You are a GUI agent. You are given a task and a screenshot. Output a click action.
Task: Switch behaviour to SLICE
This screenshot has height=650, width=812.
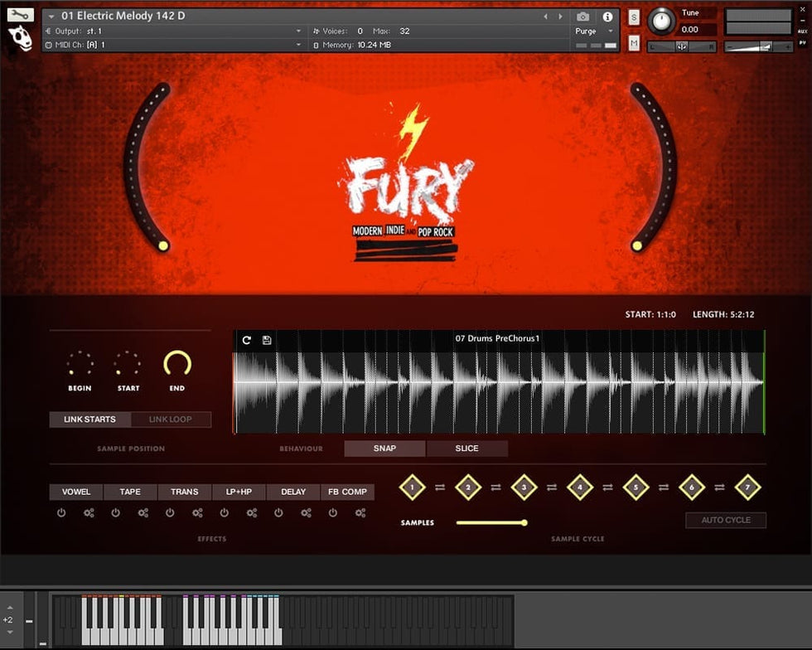coord(466,449)
